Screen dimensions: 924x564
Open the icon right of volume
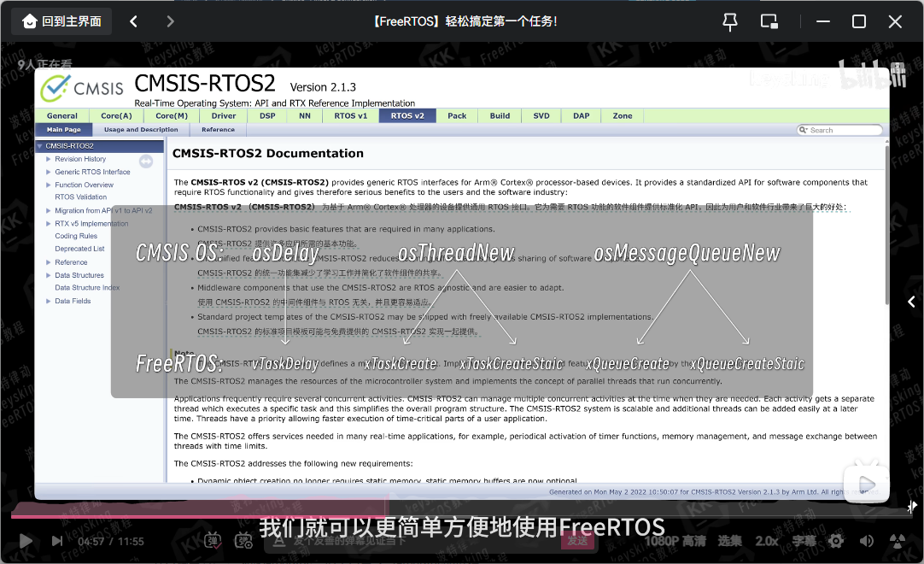[897, 540]
